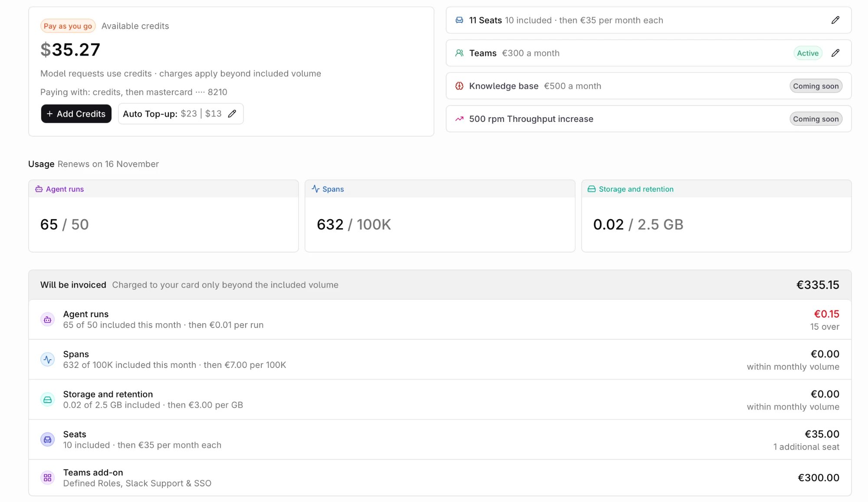The width and height of the screenshot is (868, 502).
Task: Click the pulse icon in Spans card header
Action: pyautogui.click(x=316, y=189)
